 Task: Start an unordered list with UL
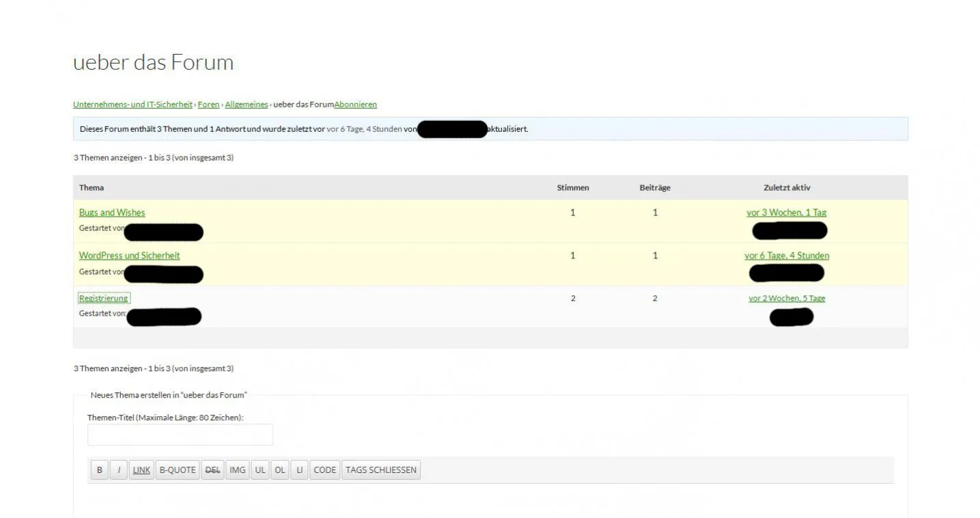[x=260, y=470]
